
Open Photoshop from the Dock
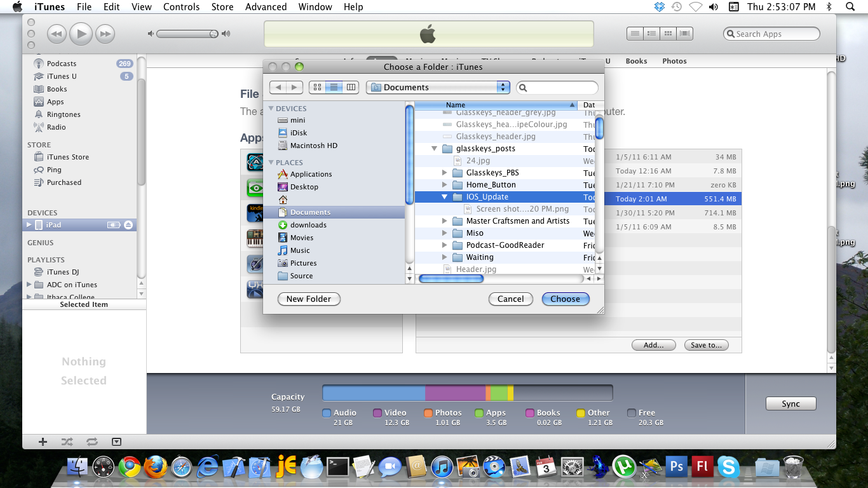[x=676, y=467]
